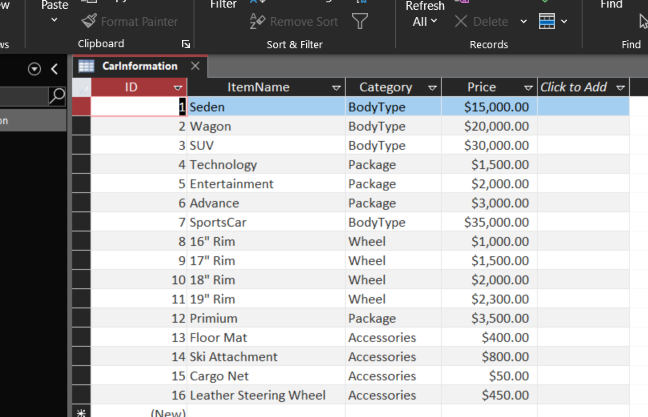The height and width of the screenshot is (417, 648).
Task: Click the Entertainment item name cell
Action: [266, 183]
